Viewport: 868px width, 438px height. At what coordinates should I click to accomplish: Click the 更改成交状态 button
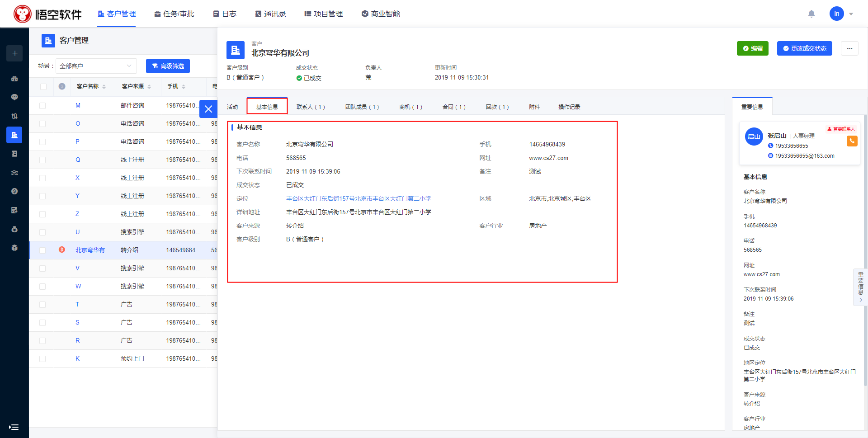point(804,48)
